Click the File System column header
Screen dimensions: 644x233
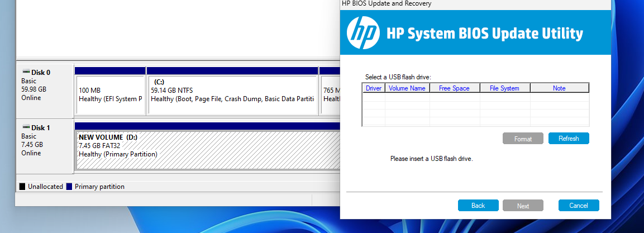(504, 88)
